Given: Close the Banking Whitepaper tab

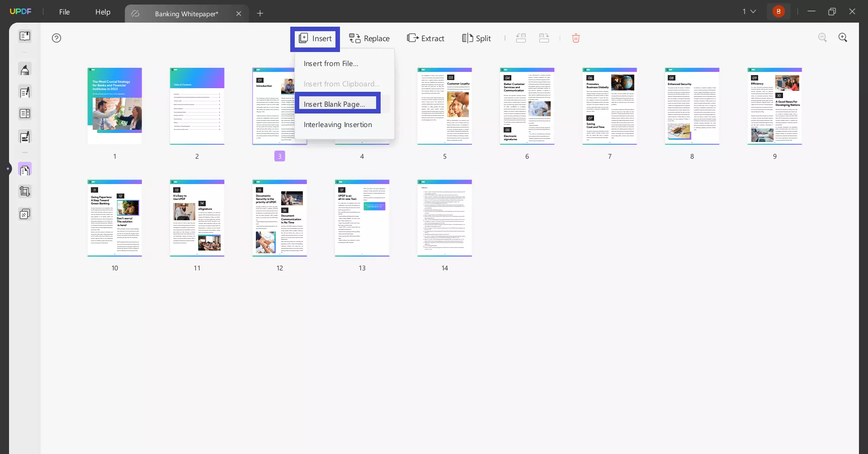Looking at the screenshot, I should tap(239, 14).
